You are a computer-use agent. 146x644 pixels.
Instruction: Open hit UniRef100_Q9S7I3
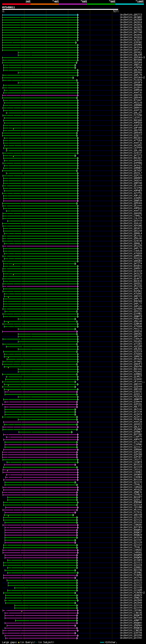coord(131,15)
